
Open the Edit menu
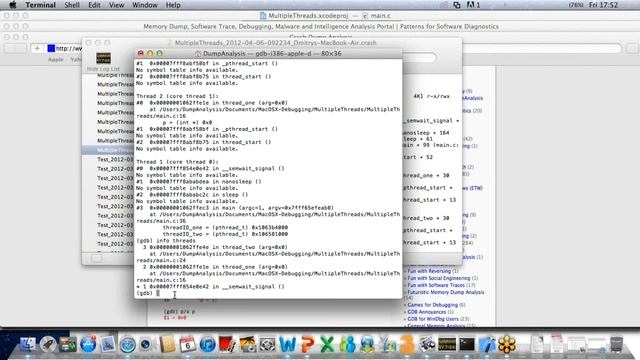[x=94, y=5]
